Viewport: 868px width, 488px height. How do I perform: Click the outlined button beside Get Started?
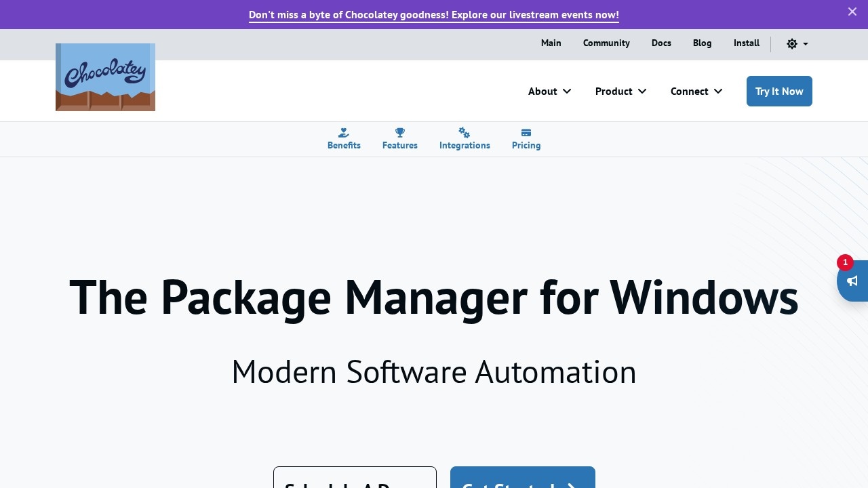pos(355,477)
